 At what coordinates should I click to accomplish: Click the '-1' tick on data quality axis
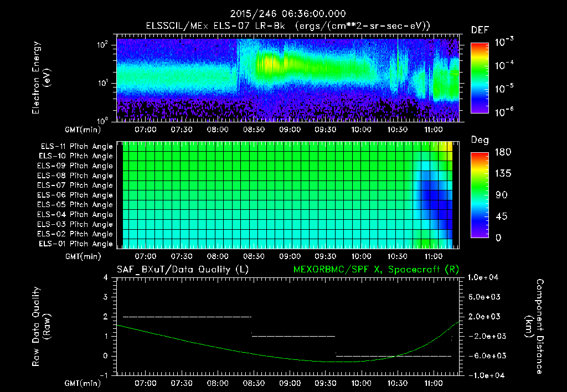click(104, 375)
